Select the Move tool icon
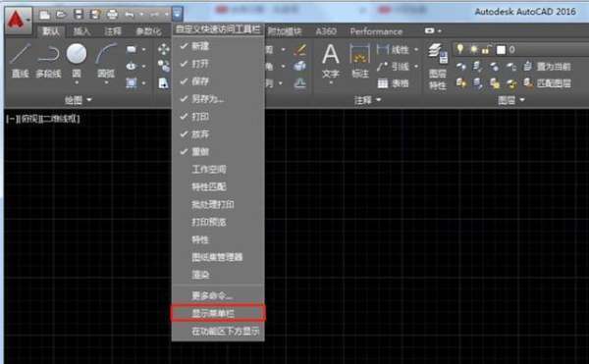The height and width of the screenshot is (364, 589). coord(163,49)
